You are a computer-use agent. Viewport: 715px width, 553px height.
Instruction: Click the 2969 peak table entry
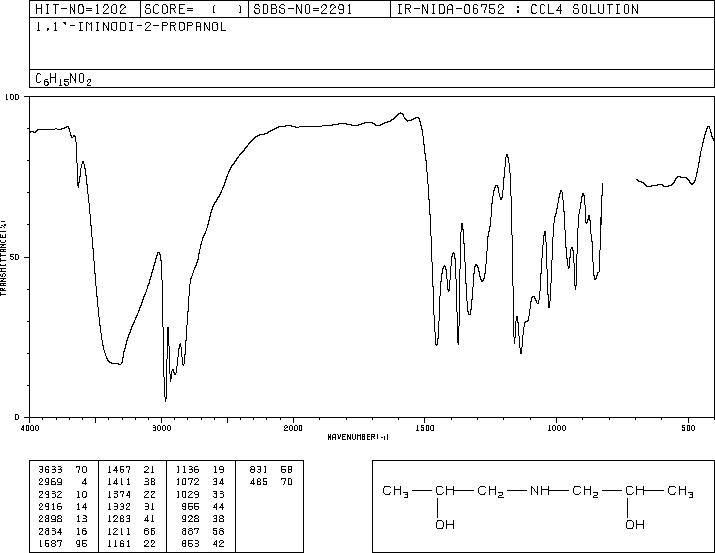(x=62, y=481)
